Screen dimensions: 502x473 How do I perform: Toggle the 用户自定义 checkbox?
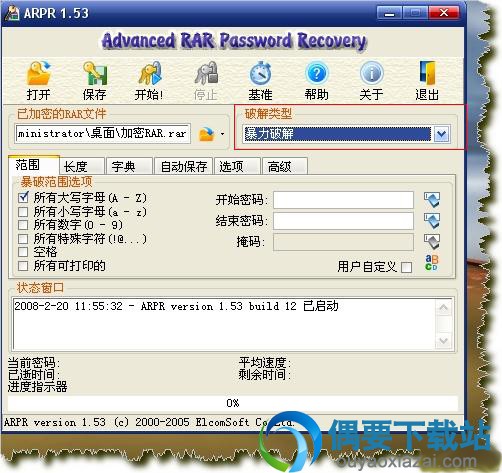[x=407, y=267]
